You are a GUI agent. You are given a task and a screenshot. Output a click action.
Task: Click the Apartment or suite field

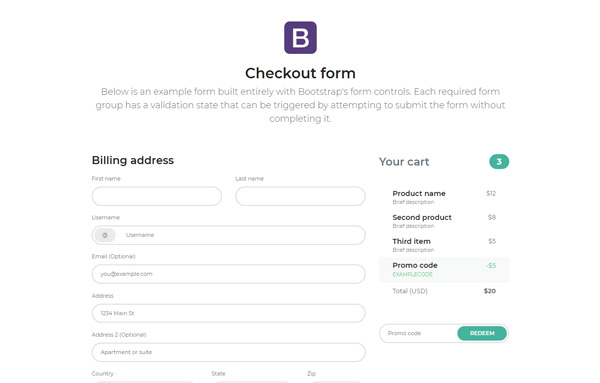(x=228, y=352)
